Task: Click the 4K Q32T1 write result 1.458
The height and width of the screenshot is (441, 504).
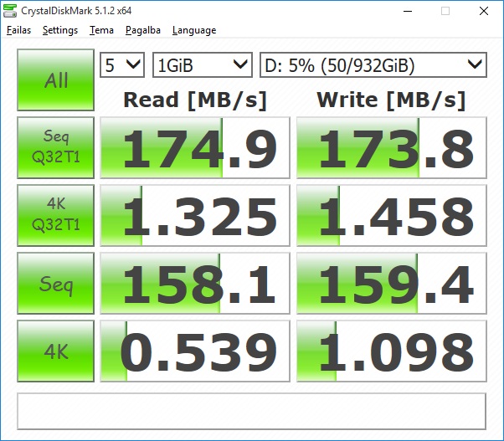Action: pyautogui.click(x=392, y=216)
